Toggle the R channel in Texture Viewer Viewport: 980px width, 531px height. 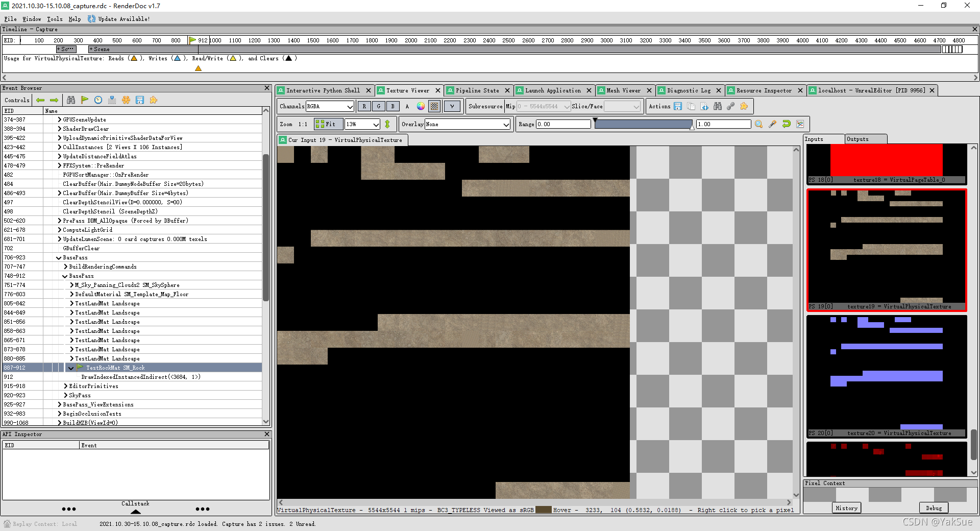(364, 106)
